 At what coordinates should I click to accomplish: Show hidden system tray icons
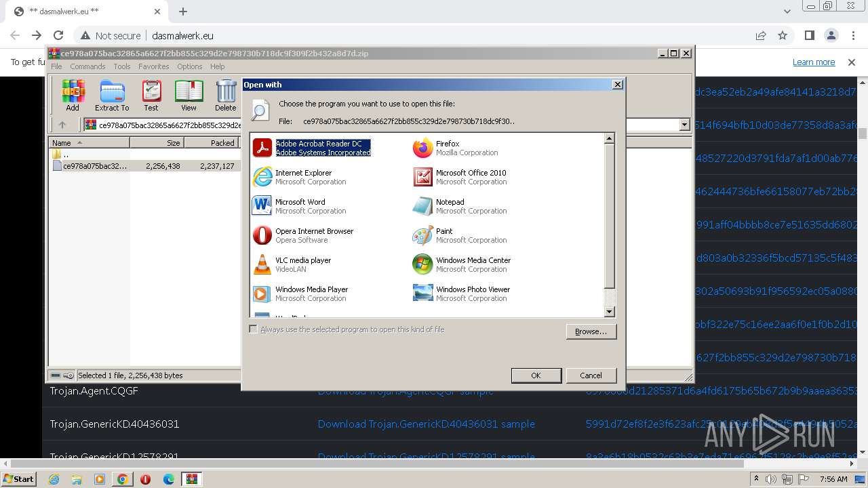[757, 479]
